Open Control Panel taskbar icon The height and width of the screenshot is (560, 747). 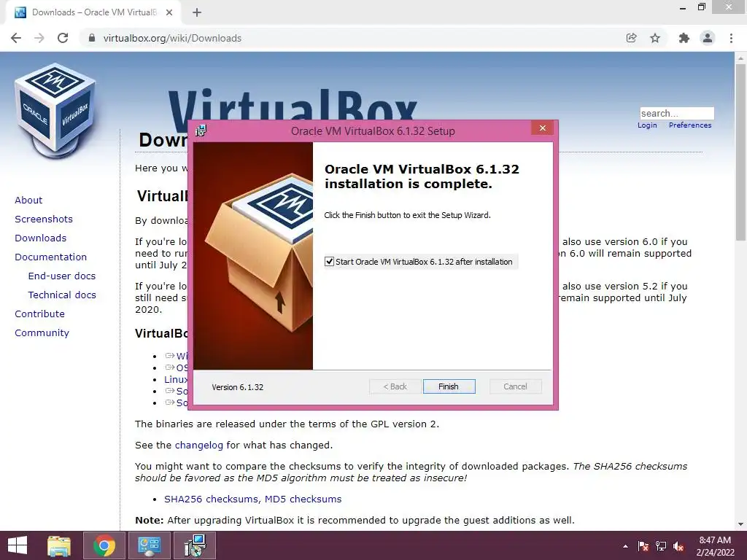(x=149, y=545)
